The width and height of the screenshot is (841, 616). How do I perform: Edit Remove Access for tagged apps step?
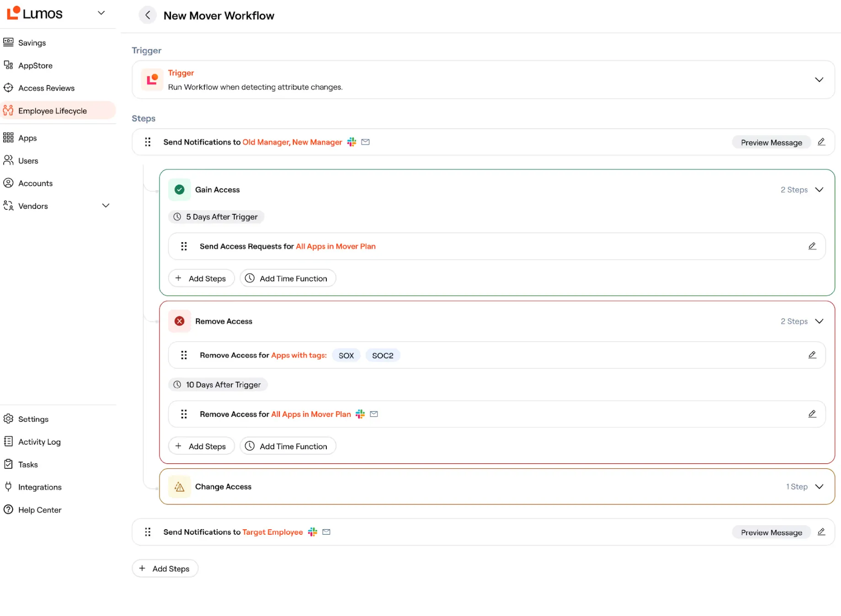pyautogui.click(x=812, y=355)
